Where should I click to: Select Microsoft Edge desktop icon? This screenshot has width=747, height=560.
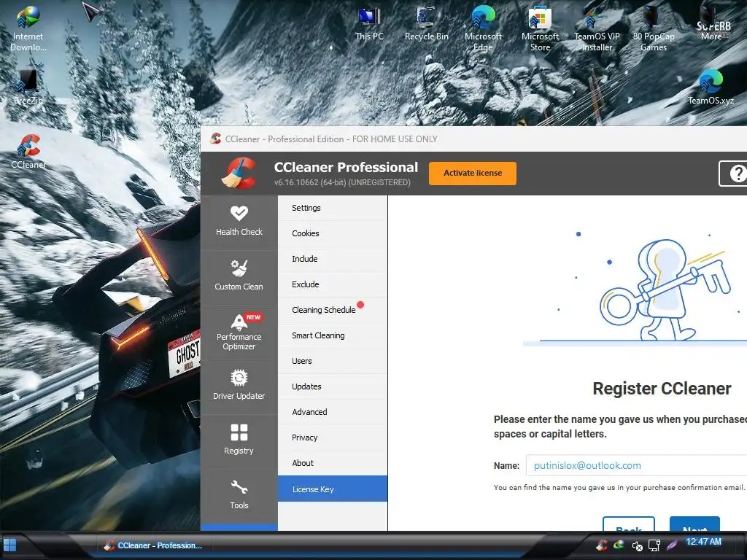tap(483, 28)
